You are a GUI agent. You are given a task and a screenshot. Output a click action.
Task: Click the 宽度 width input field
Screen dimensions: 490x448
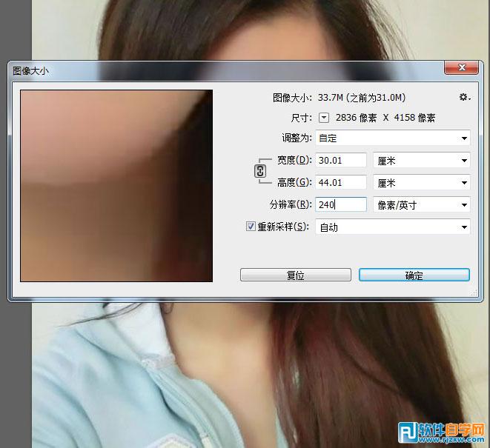[x=341, y=161]
